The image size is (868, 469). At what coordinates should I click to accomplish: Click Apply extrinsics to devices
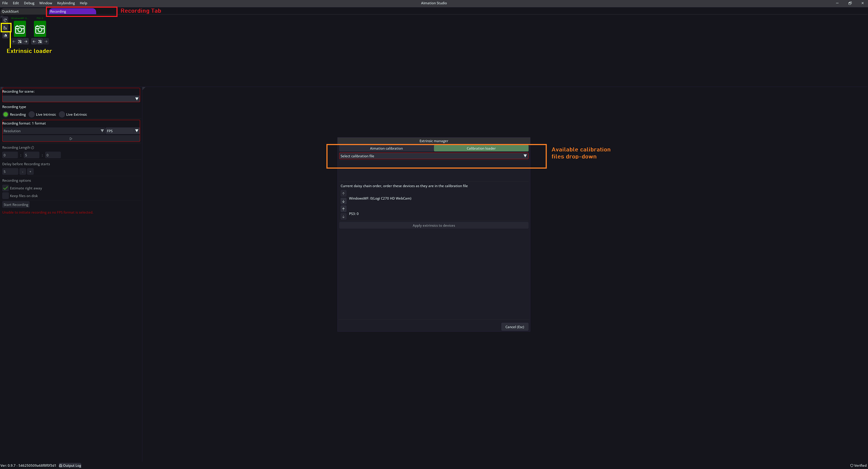click(x=433, y=225)
